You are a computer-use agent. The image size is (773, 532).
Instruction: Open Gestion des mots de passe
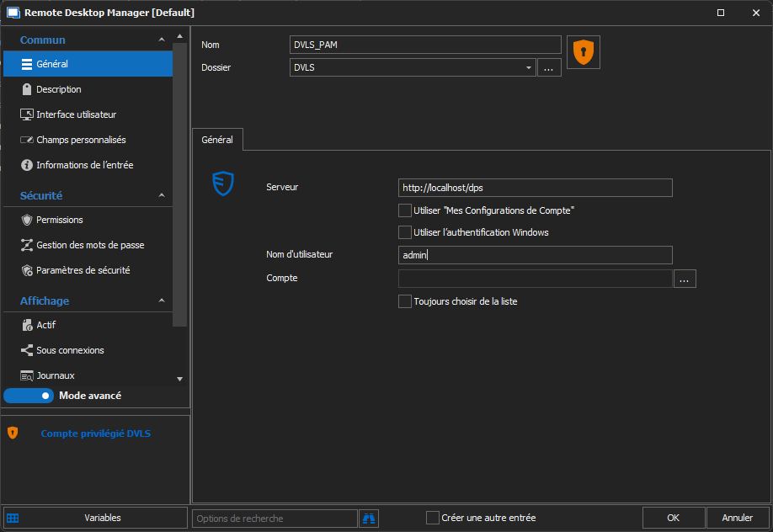90,245
